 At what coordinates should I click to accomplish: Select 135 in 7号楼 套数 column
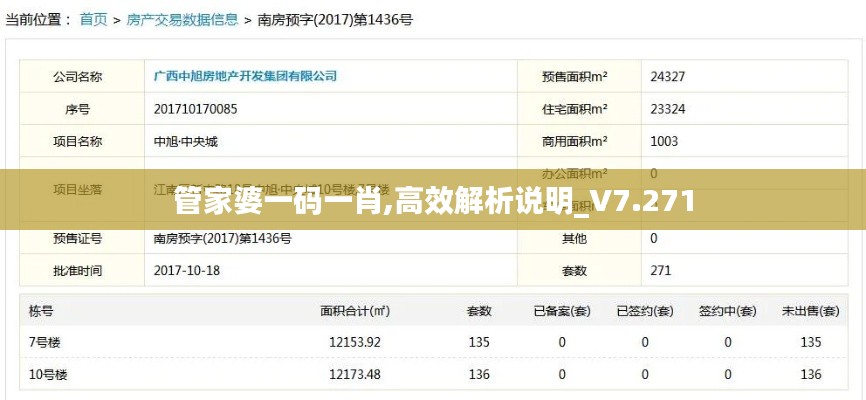[479, 342]
